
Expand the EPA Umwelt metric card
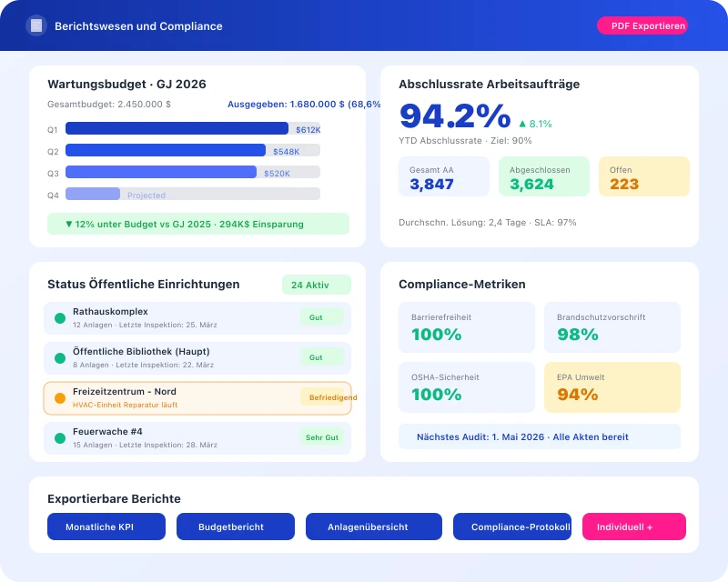coord(612,387)
